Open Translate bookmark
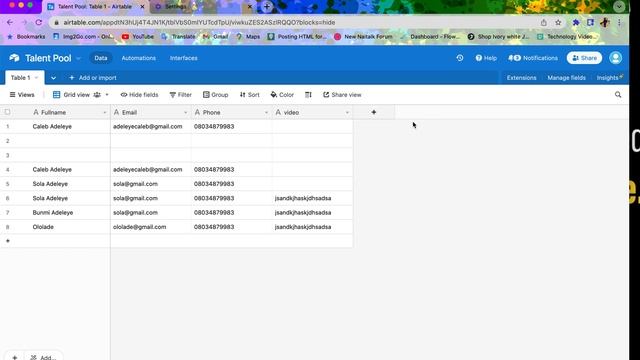 pyautogui.click(x=178, y=36)
